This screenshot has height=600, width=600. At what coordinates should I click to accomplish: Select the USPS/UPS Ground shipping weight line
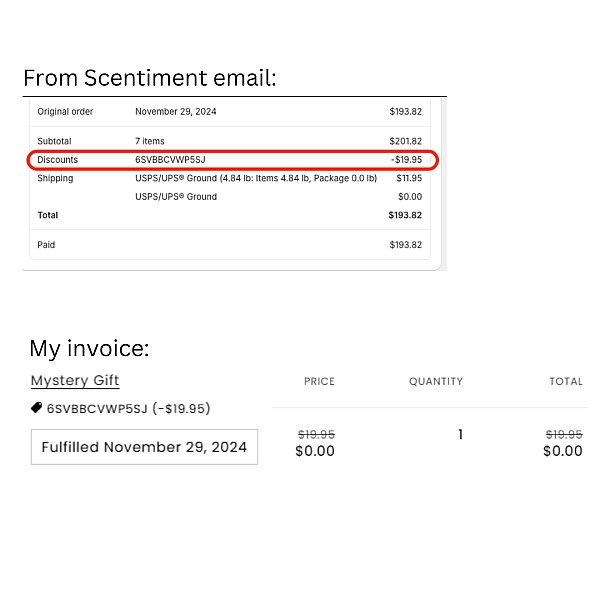click(256, 178)
